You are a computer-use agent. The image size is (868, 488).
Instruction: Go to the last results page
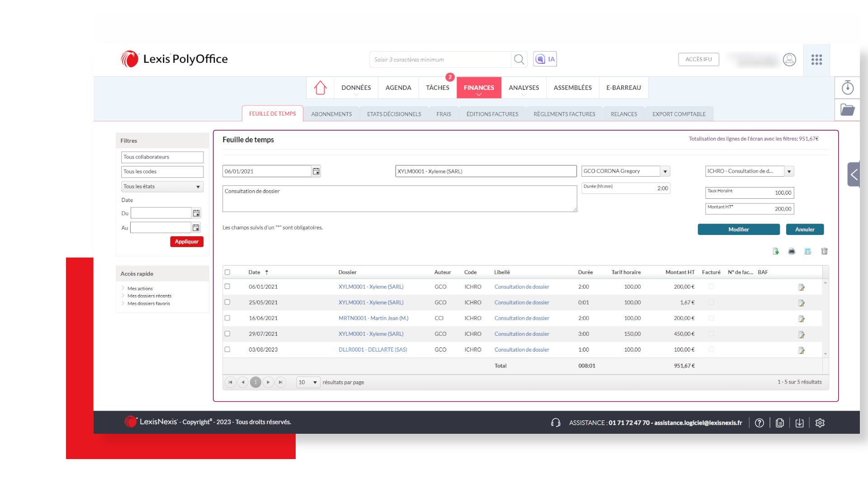pyautogui.click(x=281, y=382)
